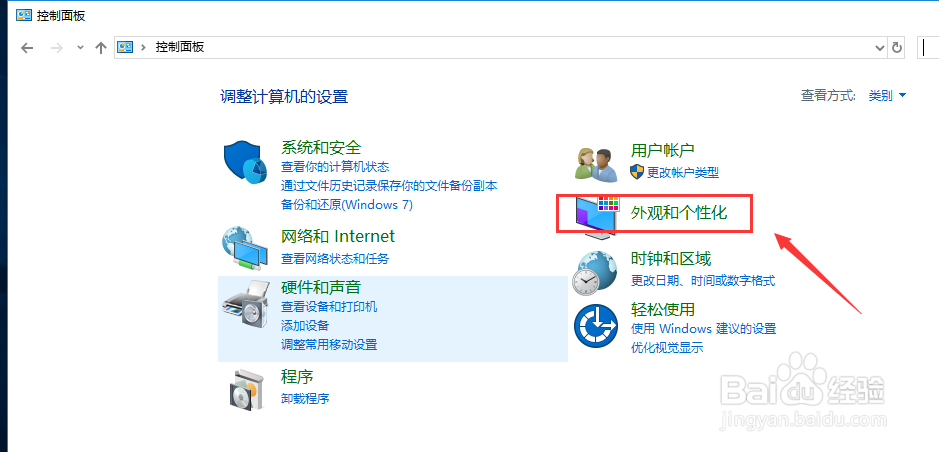Viewport: 939px width, 452px height.
Task: Click the Appearance and Personalization monitor icon
Action: 597,218
